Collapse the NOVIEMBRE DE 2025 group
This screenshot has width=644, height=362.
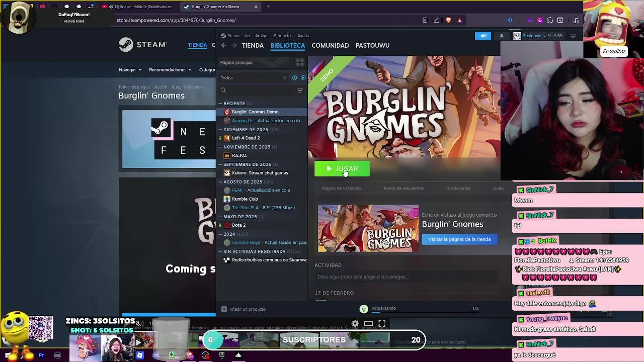point(220,147)
